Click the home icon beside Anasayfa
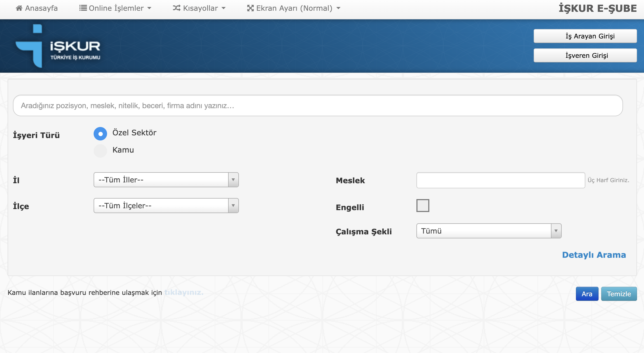 point(19,8)
